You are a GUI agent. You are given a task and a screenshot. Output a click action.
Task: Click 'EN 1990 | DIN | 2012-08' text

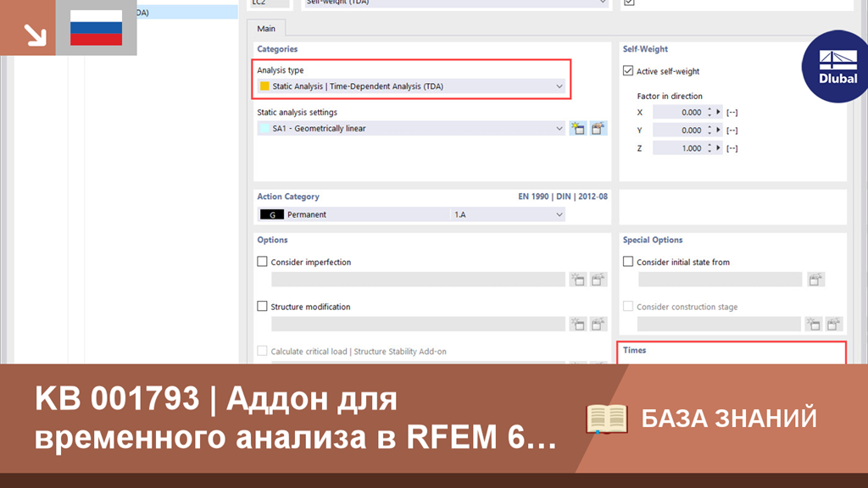(x=563, y=197)
